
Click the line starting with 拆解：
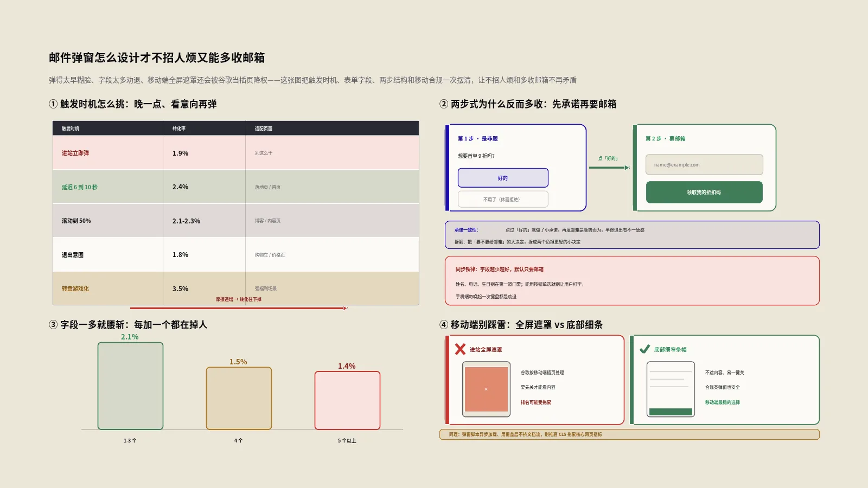point(517,242)
